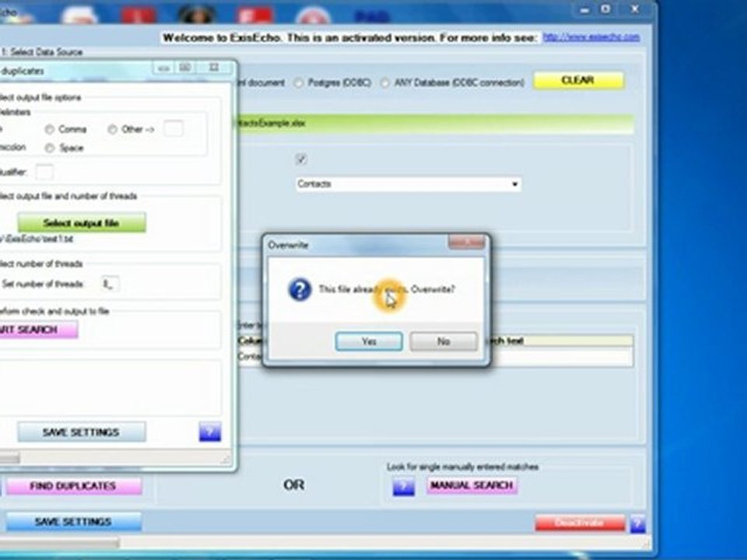Decline overwrite with the No button
747x560 pixels.
pos(444,341)
